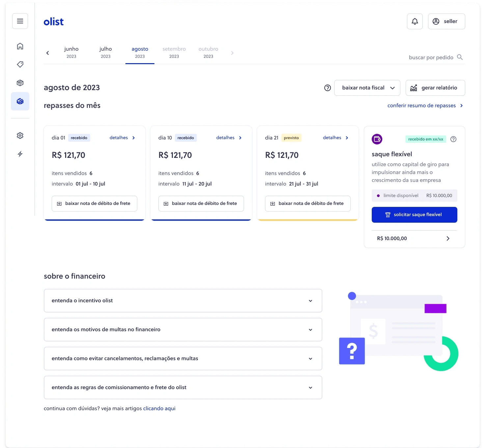Select the agosto 2023 tab

140,53
